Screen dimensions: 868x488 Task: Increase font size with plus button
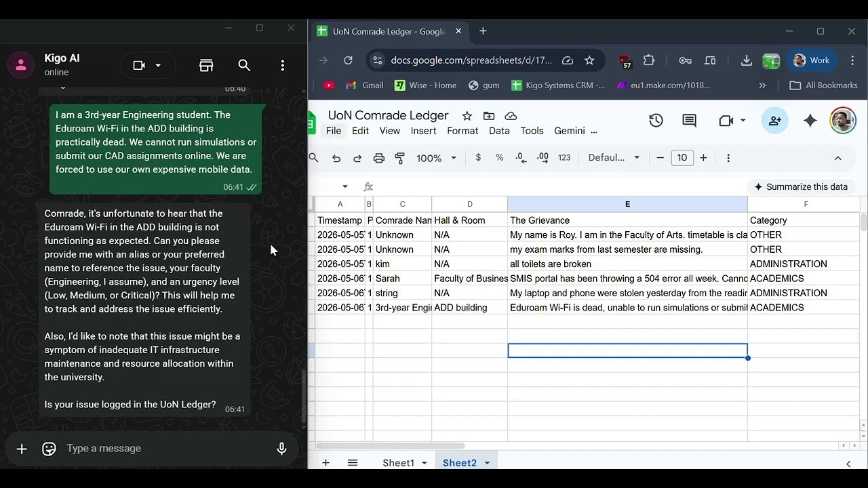703,158
